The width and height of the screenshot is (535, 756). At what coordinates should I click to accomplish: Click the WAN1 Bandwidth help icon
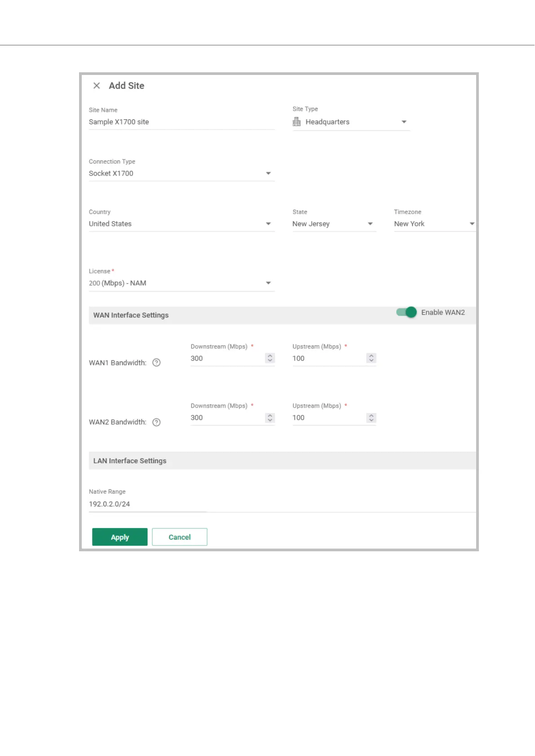156,363
